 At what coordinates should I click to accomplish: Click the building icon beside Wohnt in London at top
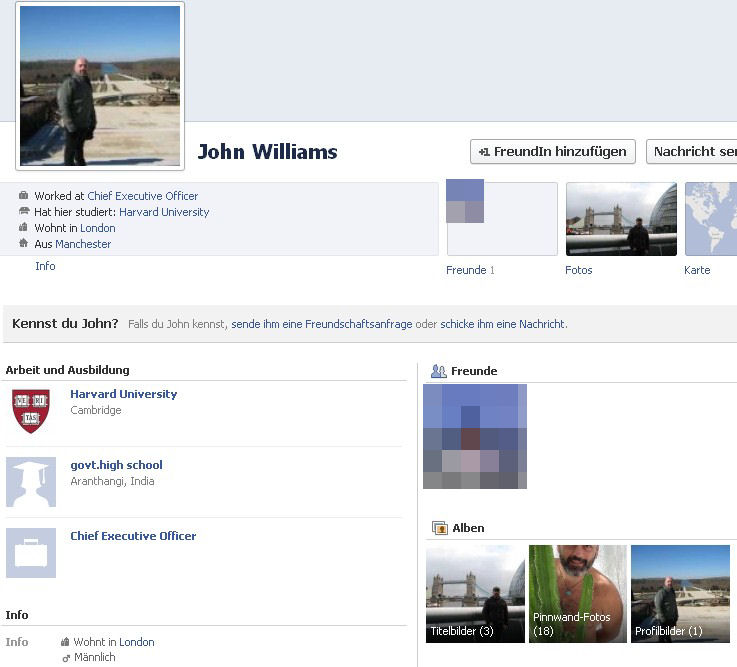tap(24, 227)
